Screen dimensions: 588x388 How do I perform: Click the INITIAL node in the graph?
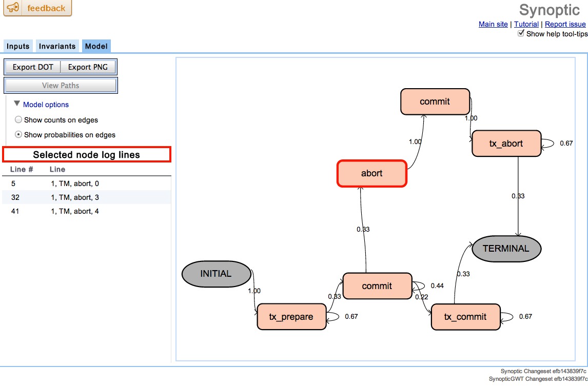216,274
